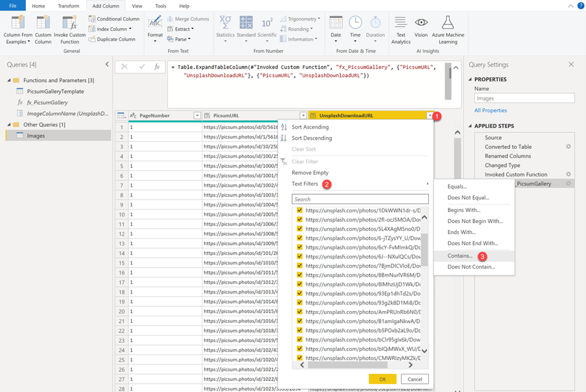This screenshot has width=586, height=392.
Task: Click Duplicate Column button
Action: click(x=112, y=39)
